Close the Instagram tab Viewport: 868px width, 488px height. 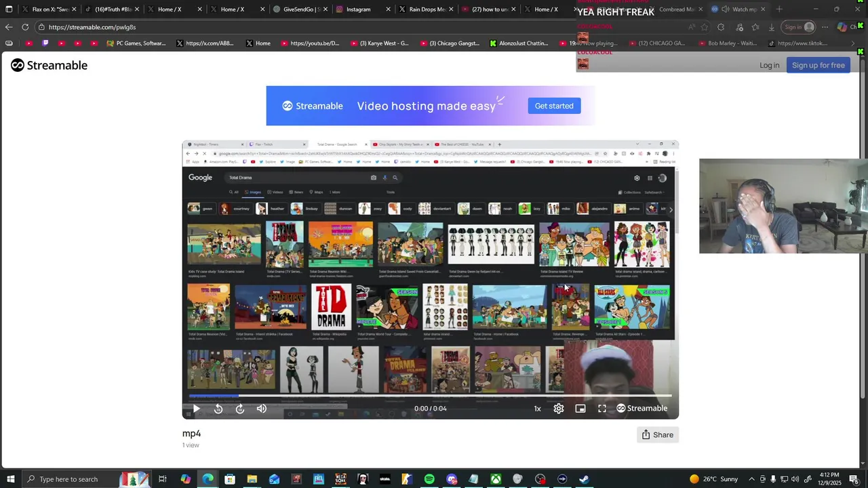click(388, 9)
